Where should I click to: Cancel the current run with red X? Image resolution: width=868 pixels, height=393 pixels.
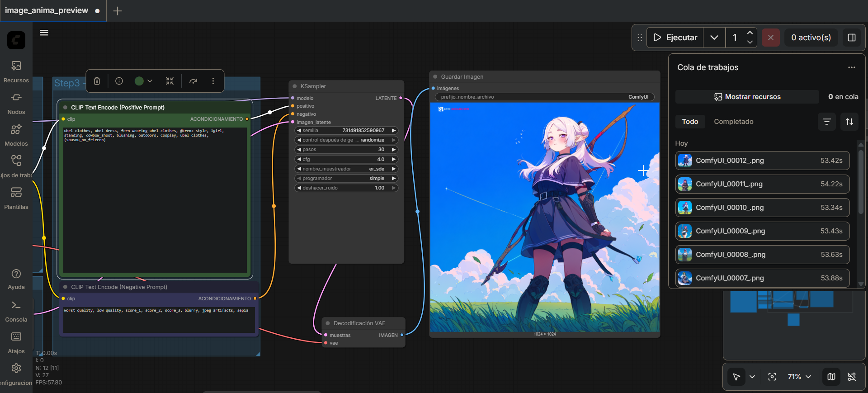[771, 38]
